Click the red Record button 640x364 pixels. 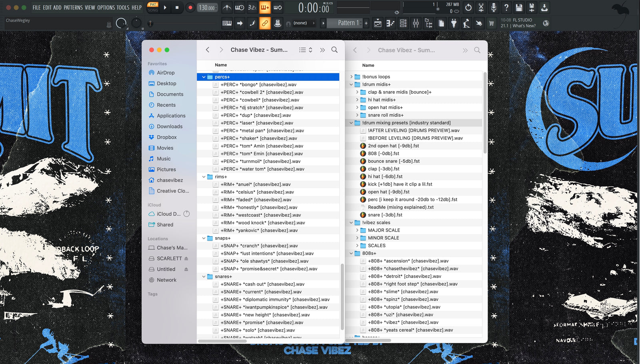tap(190, 8)
